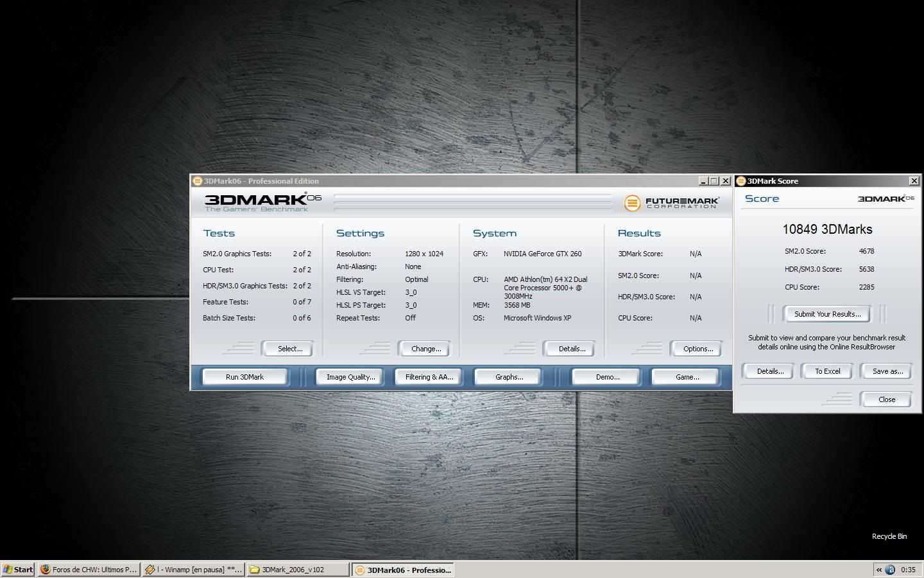Switch to 3DMark_2006_v102 folder taskbar window
This screenshot has height=578, width=924.
[x=298, y=570]
